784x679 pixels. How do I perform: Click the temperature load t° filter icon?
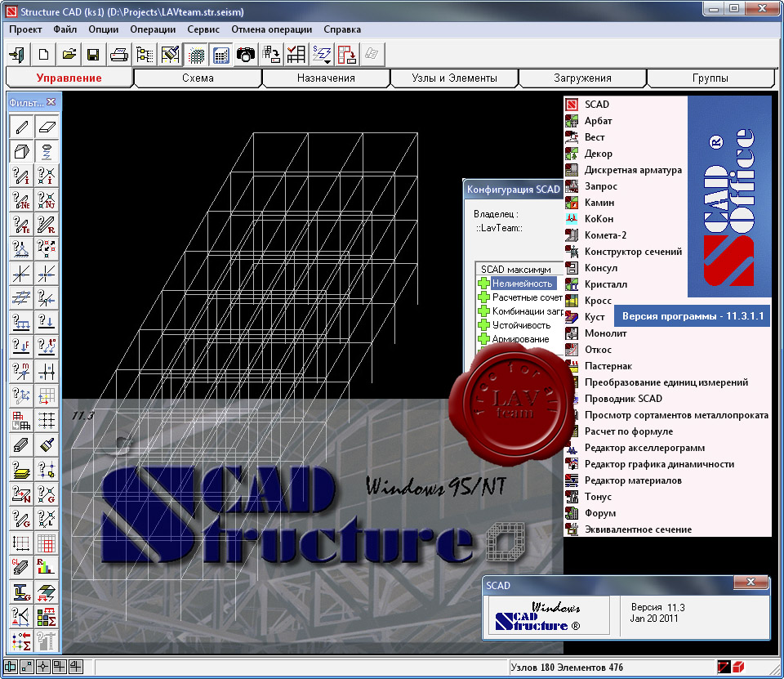47,346
